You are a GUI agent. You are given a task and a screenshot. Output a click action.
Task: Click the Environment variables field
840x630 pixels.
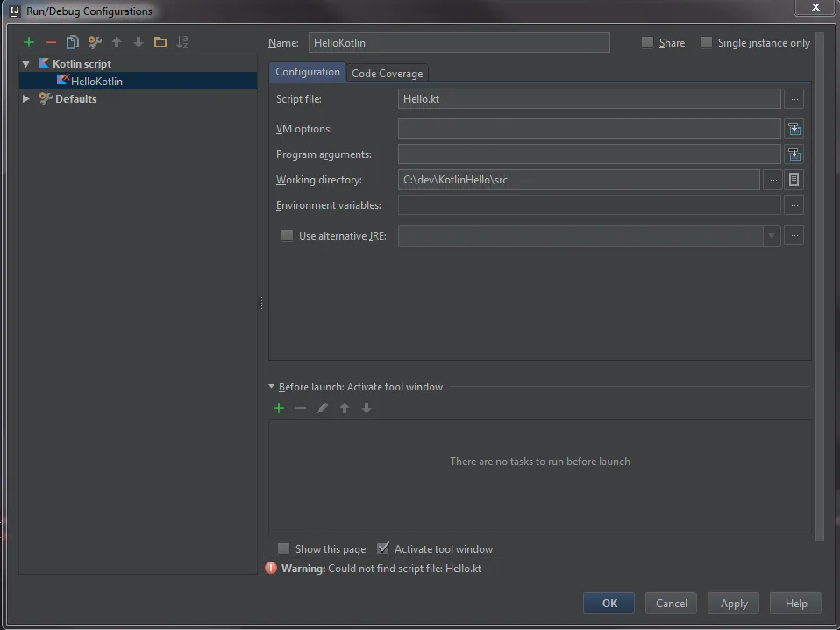589,205
